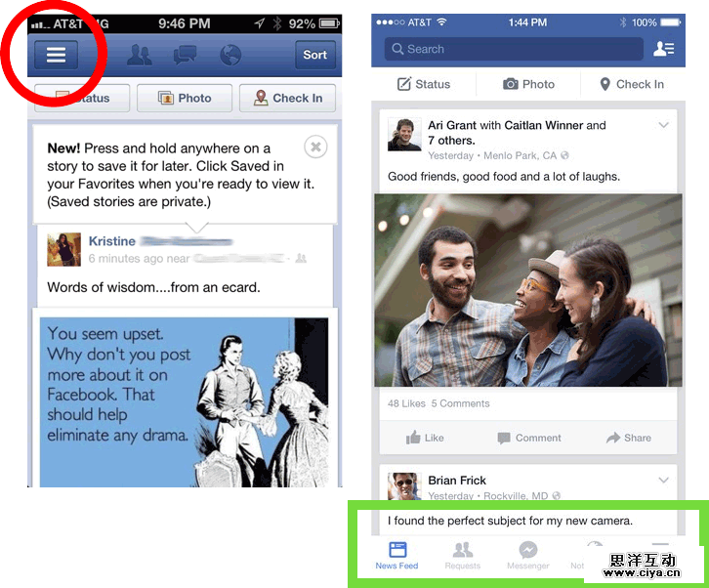
Task: Click the Search field in new Facebook
Action: pos(514,49)
